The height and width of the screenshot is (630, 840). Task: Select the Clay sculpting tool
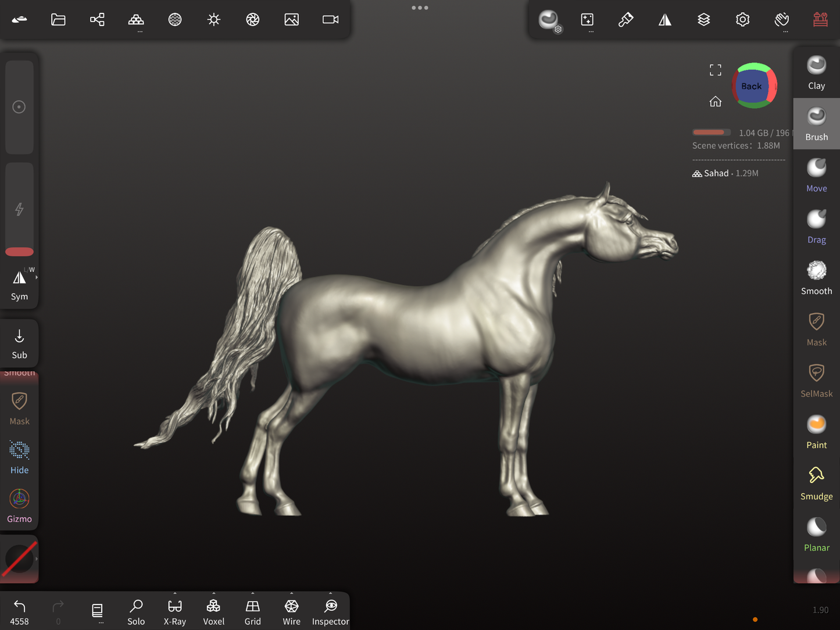(816, 73)
